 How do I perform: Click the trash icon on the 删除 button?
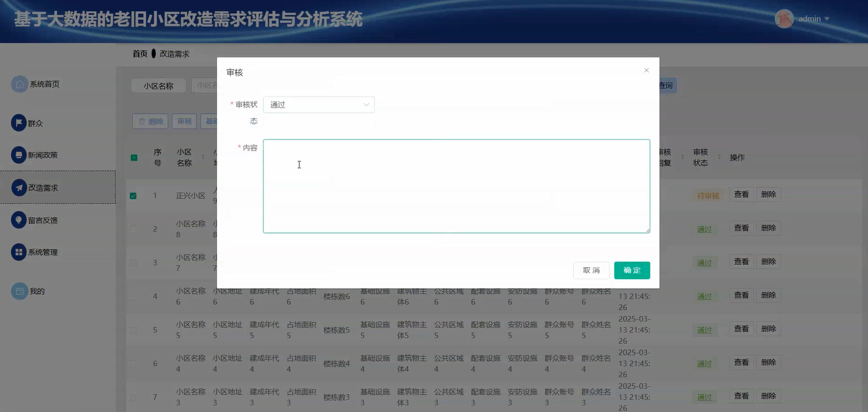(x=142, y=121)
